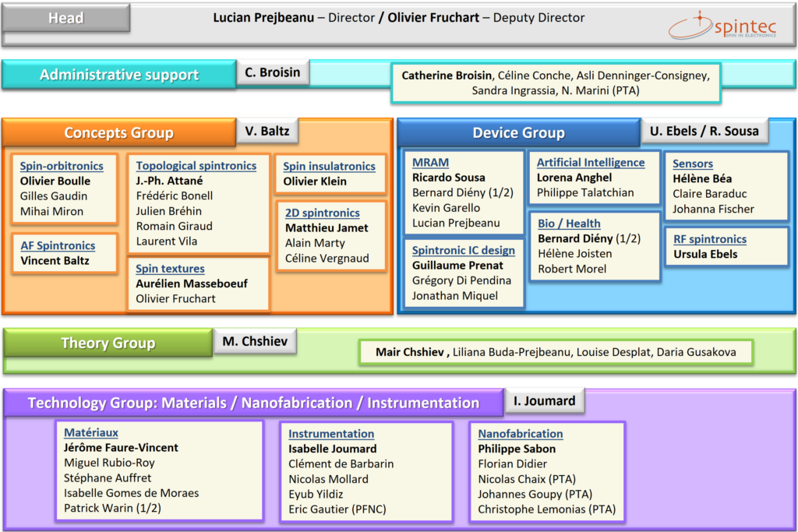Image resolution: width=798 pixels, height=532 pixels.
Task: Click the name Laurent Vila
Action: pos(166,241)
